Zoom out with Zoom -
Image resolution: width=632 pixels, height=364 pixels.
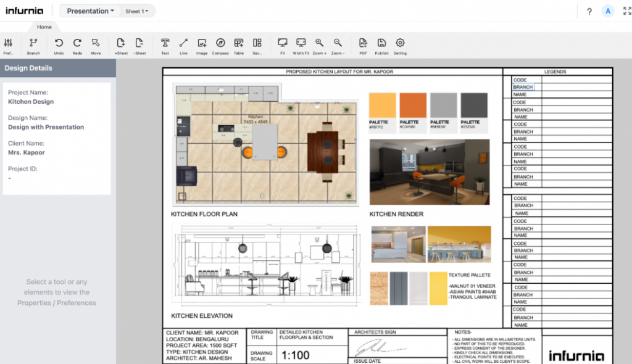[338, 46]
